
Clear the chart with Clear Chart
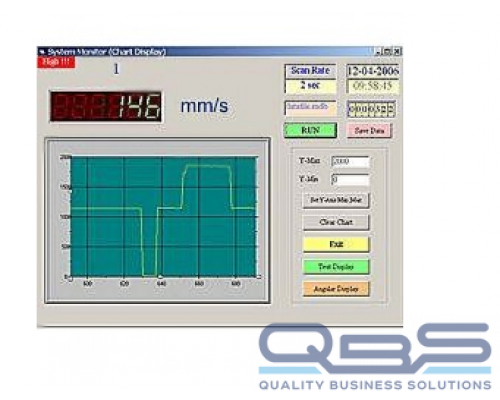pyautogui.click(x=336, y=222)
